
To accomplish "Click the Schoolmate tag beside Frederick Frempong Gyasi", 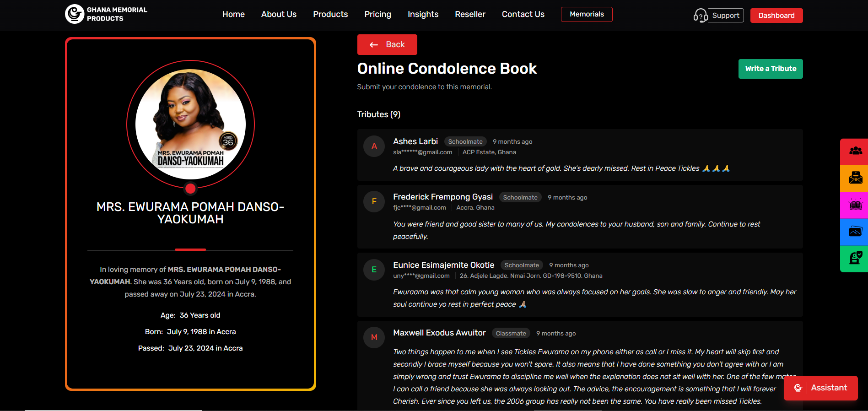I will point(520,197).
